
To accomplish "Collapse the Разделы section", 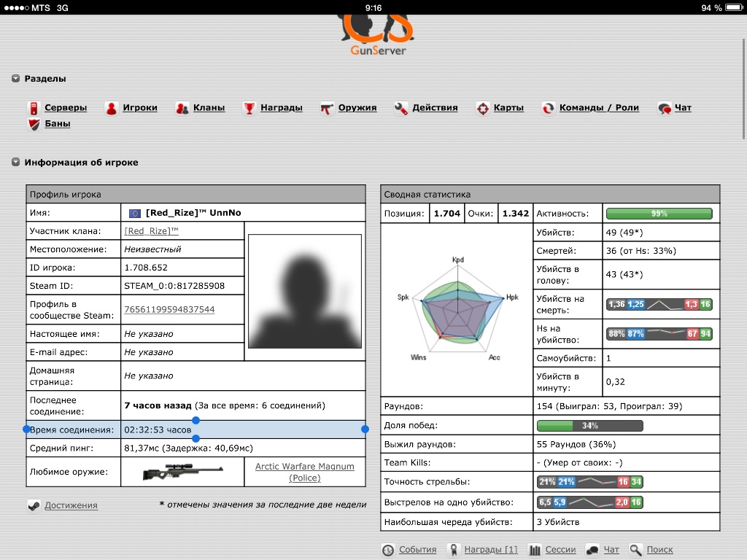I will coord(15,79).
